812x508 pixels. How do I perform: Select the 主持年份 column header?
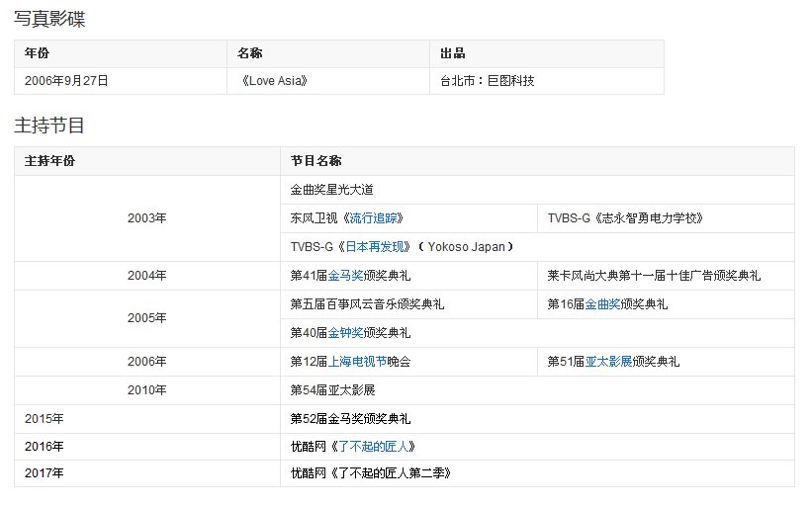[49, 161]
